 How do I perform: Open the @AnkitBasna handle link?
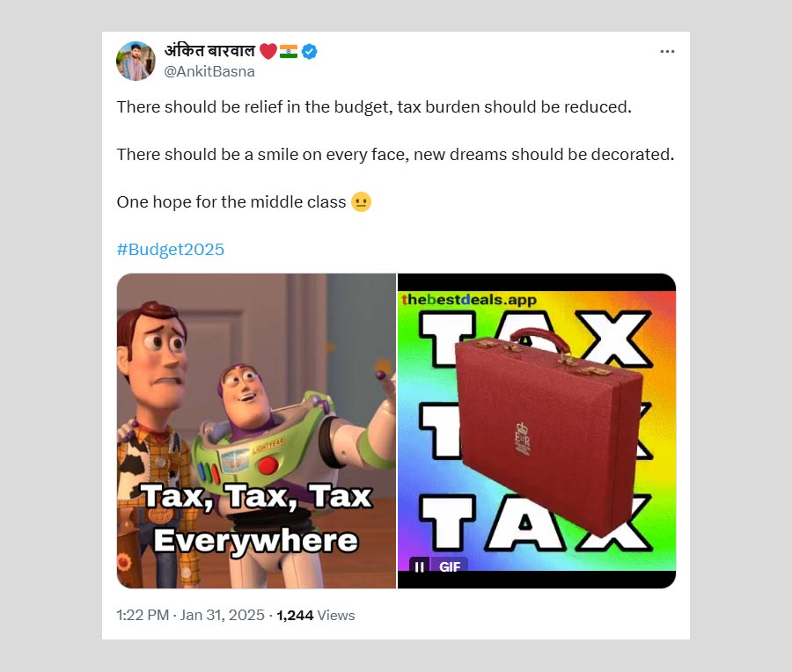coord(209,72)
